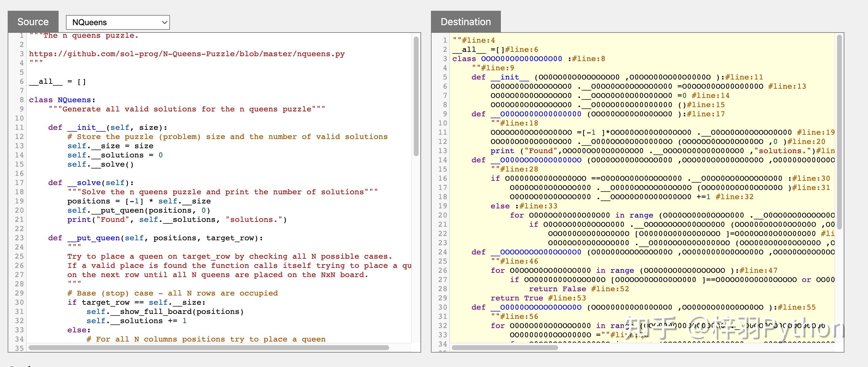Select the Source tab header
868x367 pixels.
tap(33, 22)
